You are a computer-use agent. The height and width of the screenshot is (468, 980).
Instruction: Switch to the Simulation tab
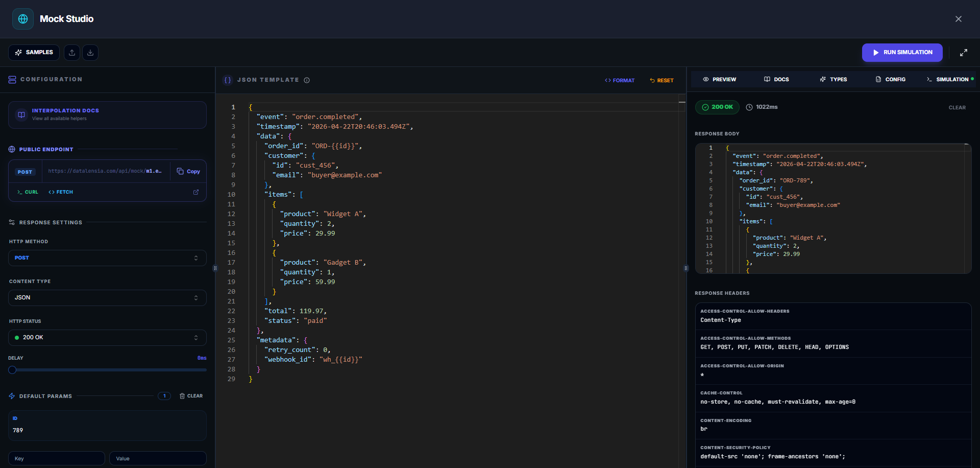[949, 80]
